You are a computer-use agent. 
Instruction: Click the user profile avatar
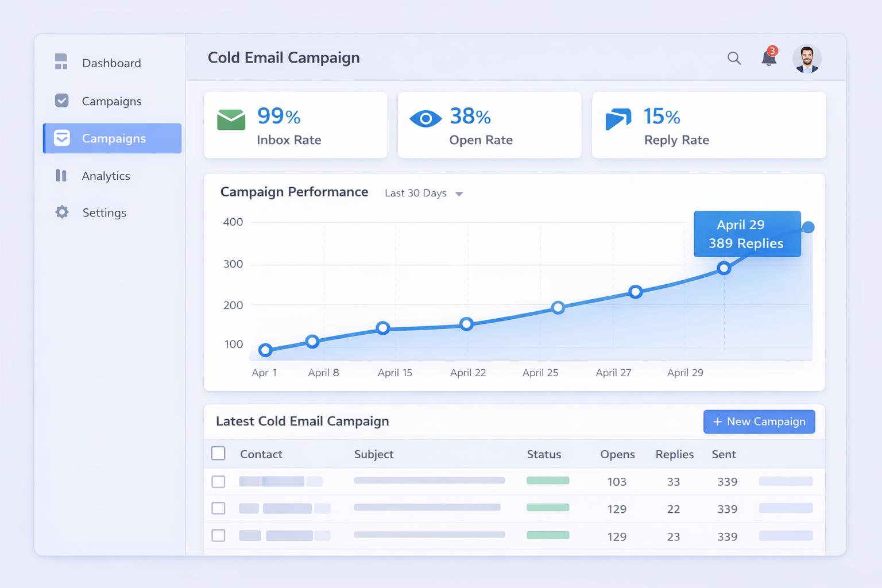tap(807, 59)
